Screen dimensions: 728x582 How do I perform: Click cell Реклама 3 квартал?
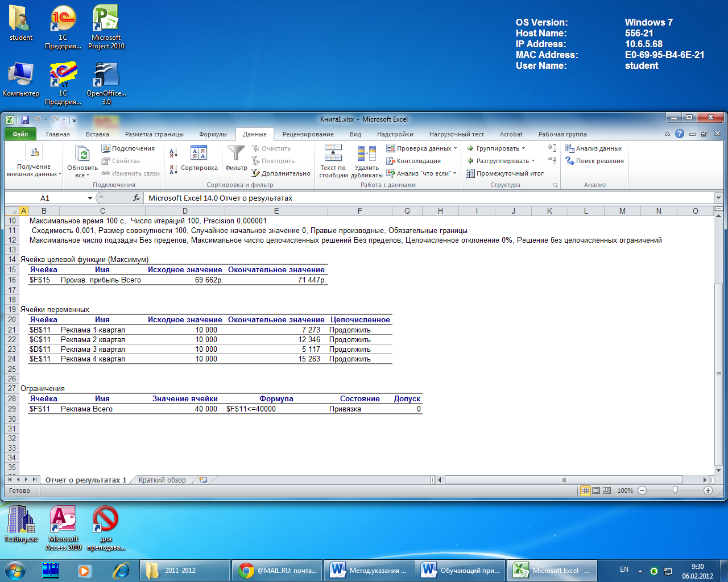(x=102, y=349)
